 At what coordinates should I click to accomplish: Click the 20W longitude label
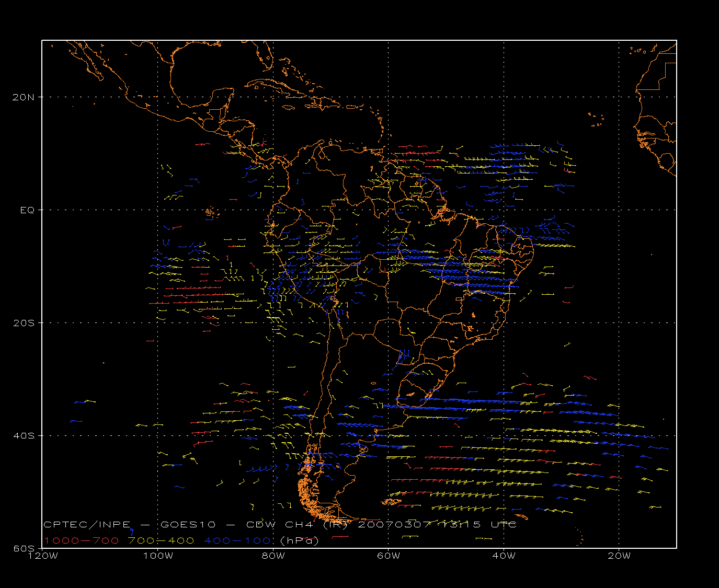[619, 556]
